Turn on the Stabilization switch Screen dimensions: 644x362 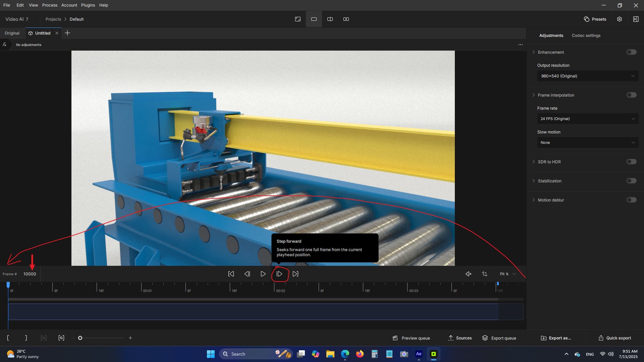631,181
